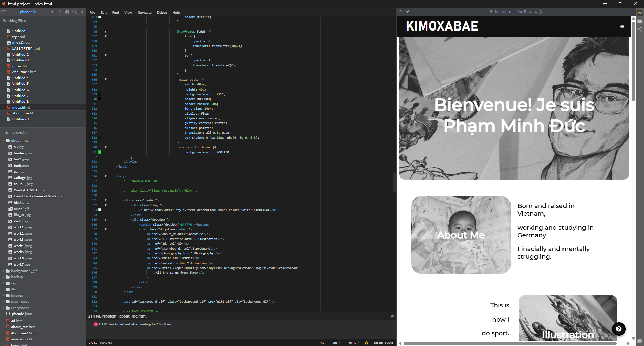
Task: Click the warning triangle in status bar
Action: coord(366,343)
